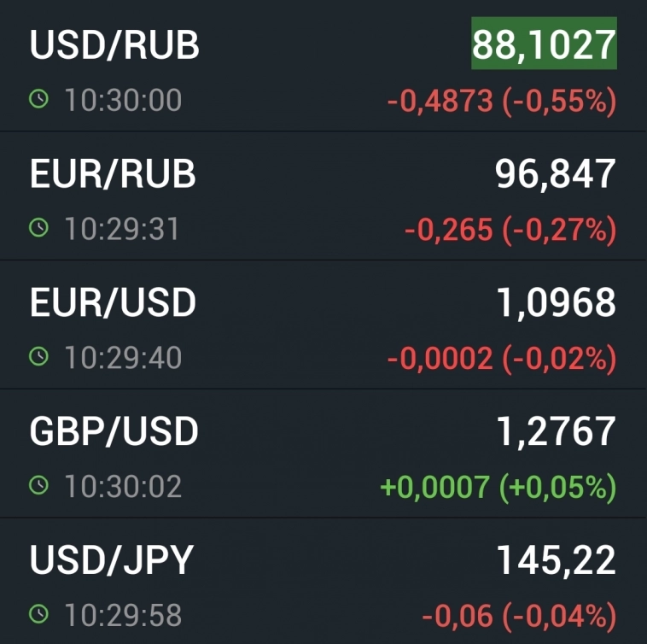
Task: Open the GBP/USD quote row
Action: coord(114,431)
